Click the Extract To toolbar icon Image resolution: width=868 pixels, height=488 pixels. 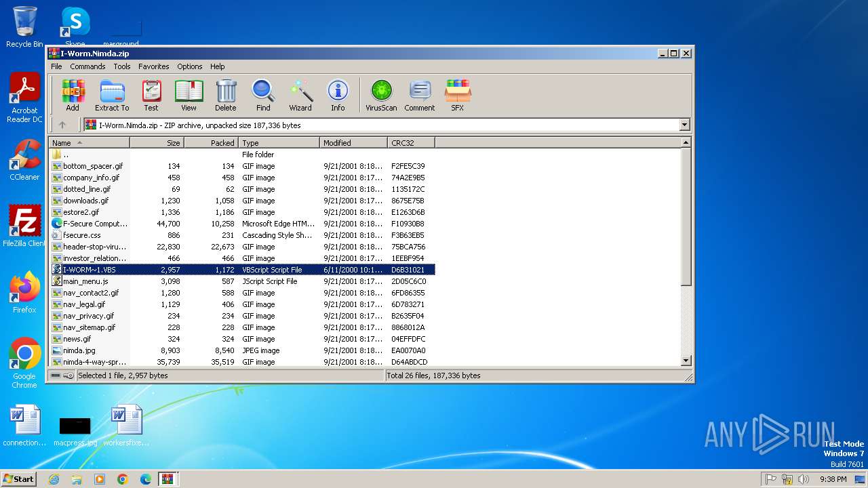tap(112, 95)
